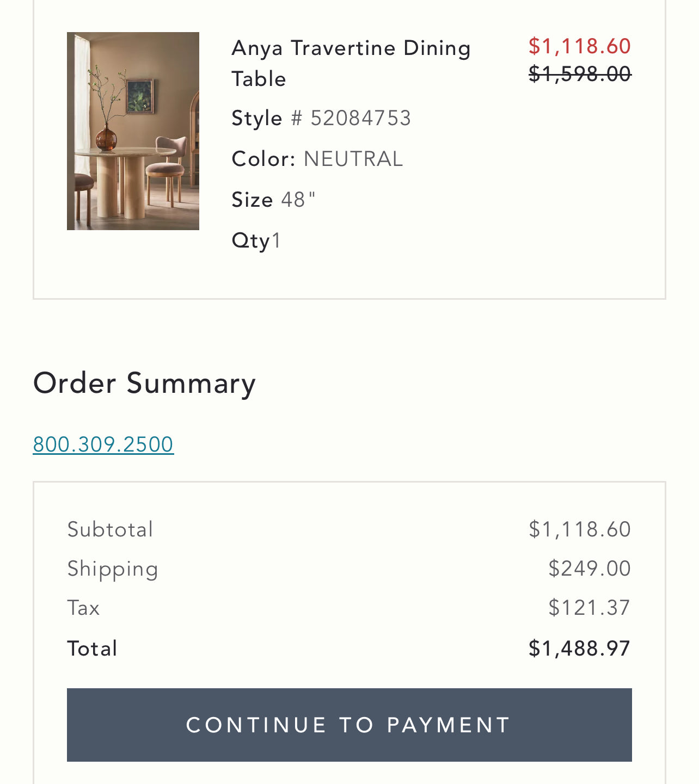Select the sale price $1,118.60
Image resolution: width=699 pixels, height=784 pixels.
tap(580, 47)
